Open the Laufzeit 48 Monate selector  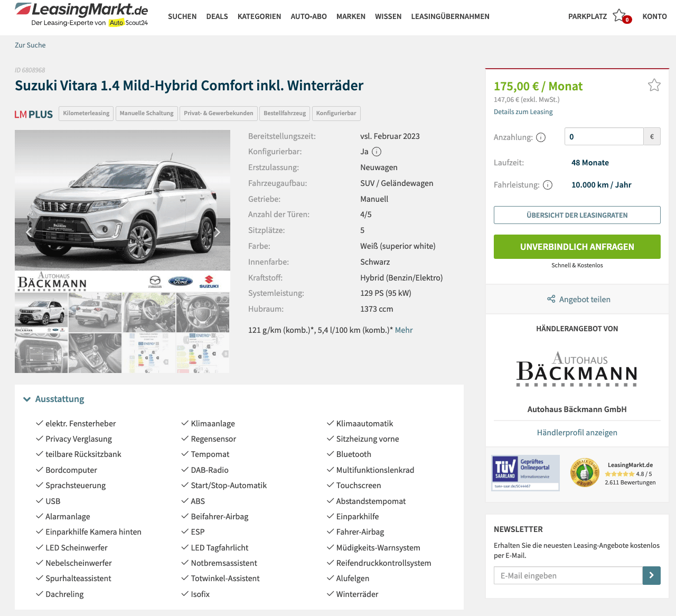[x=590, y=163]
